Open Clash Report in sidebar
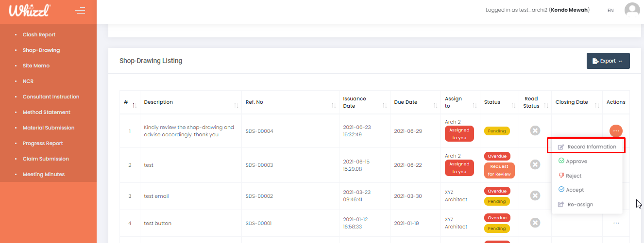The image size is (644, 243). [39, 34]
